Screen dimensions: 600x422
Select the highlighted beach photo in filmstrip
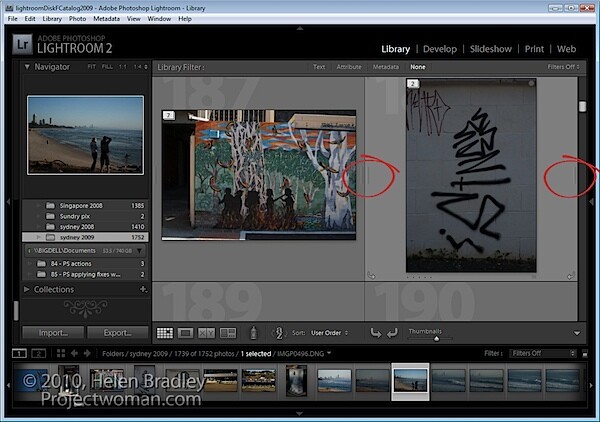(410, 381)
